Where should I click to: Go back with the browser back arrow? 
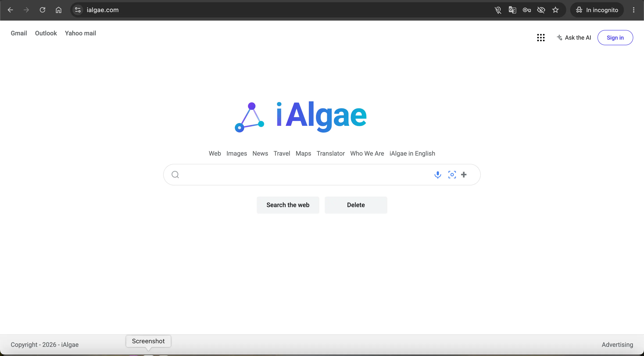point(10,10)
